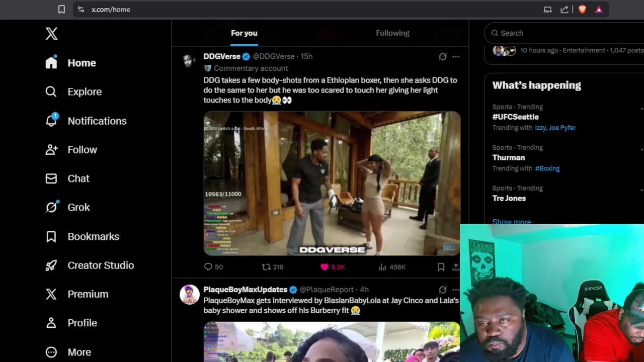Open the Follow page from the sidebar
Viewport: 644px width, 362px height.
(x=71, y=150)
